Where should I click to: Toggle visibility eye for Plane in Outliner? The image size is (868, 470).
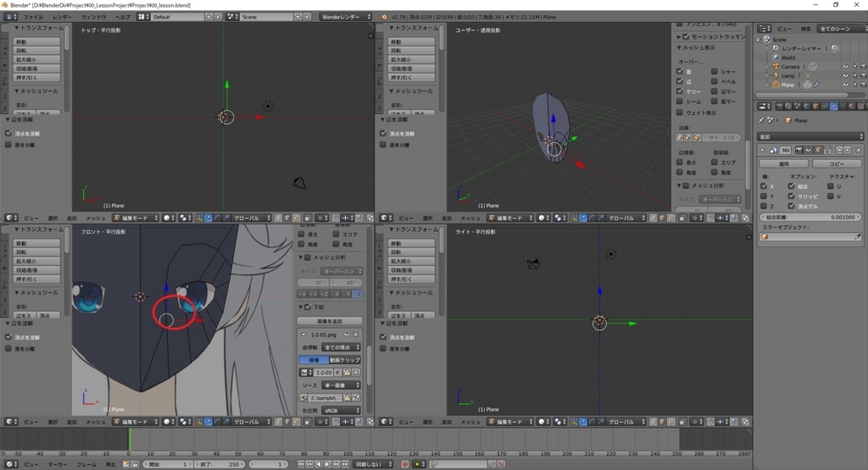845,85
